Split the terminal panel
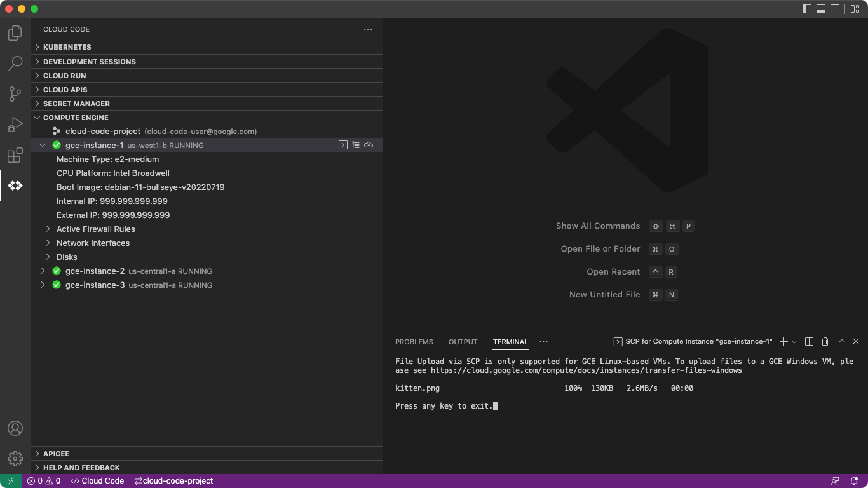868x488 pixels. [809, 342]
